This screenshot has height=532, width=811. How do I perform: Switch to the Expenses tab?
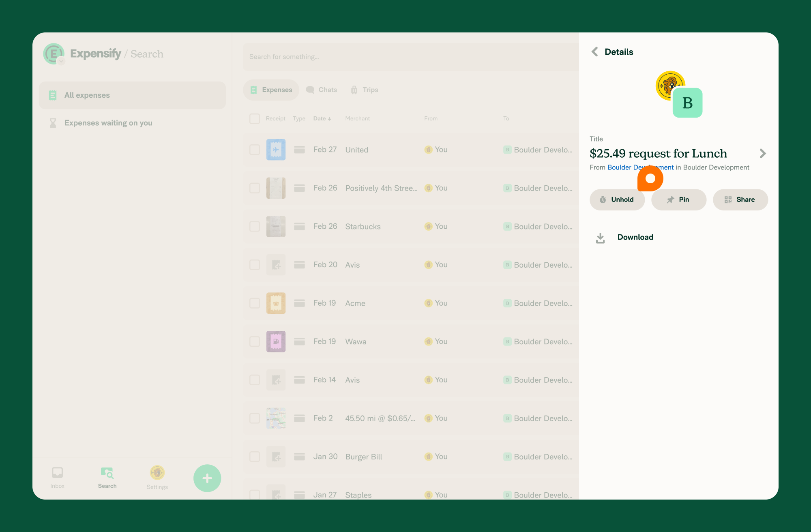click(x=271, y=90)
